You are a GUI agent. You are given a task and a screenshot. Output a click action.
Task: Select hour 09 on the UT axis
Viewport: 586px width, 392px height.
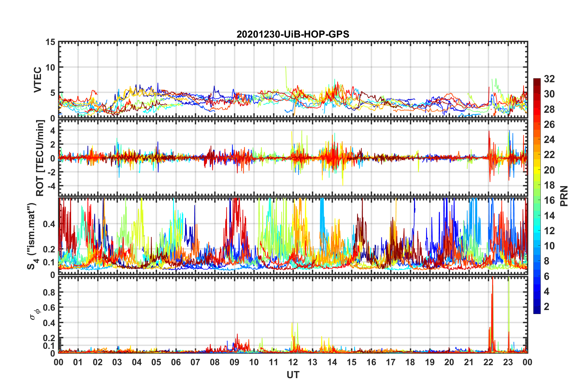(234, 362)
